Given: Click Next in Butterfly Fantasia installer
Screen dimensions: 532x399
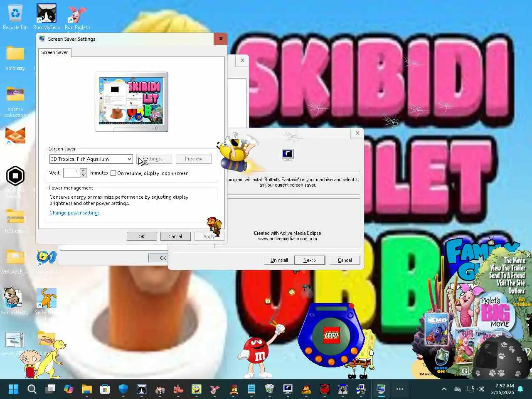Looking at the screenshot, I should pyautogui.click(x=310, y=260).
